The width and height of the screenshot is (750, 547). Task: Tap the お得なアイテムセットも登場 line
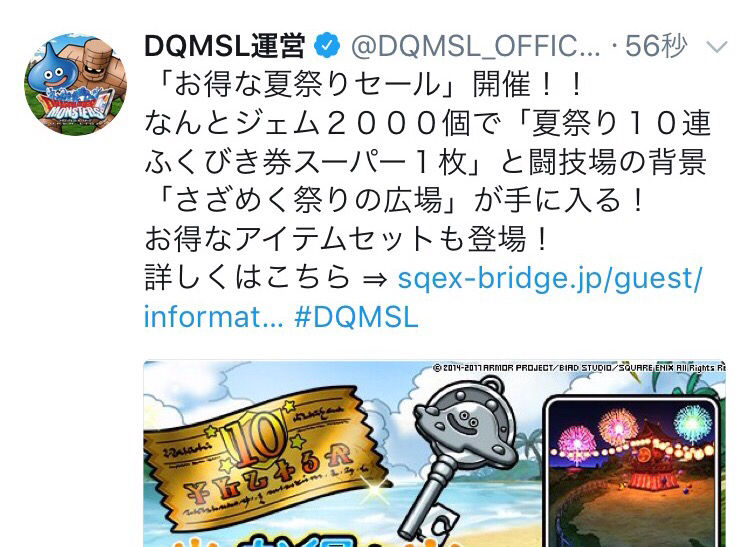tap(345, 239)
